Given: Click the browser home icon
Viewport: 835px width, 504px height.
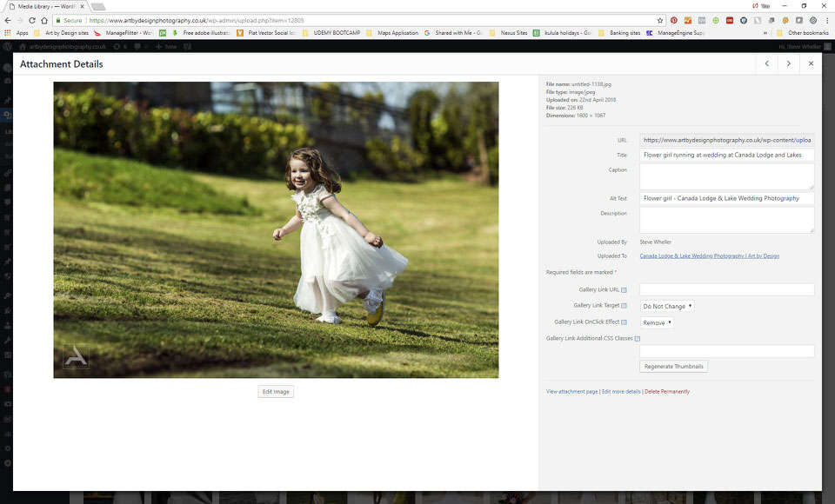Looking at the screenshot, I should pyautogui.click(x=44, y=20).
